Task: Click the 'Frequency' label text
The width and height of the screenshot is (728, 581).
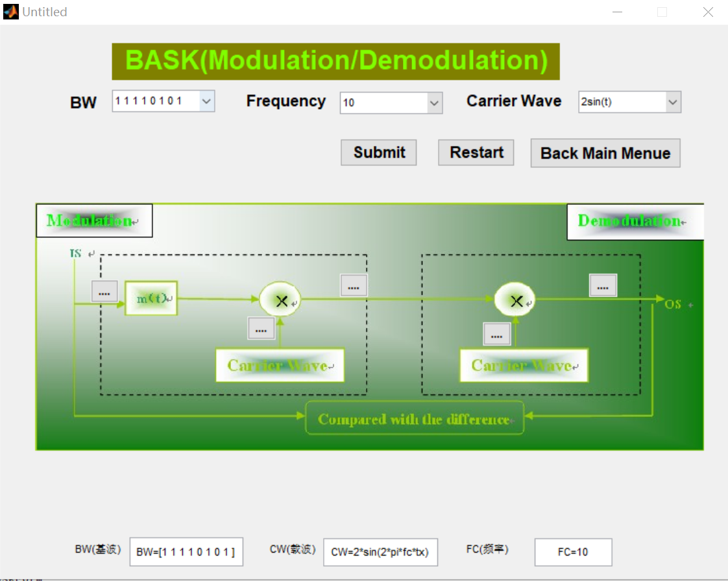Action: click(286, 101)
